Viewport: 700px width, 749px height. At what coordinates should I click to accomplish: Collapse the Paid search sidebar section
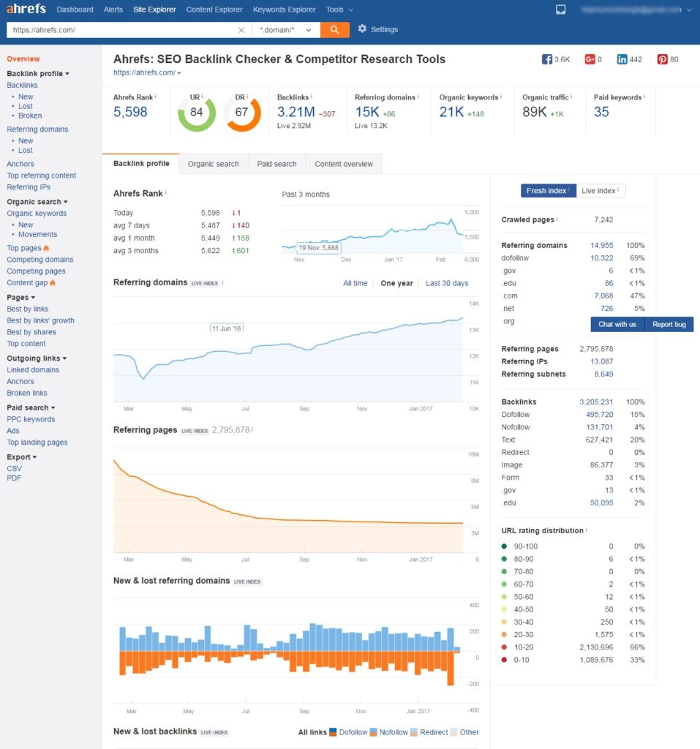[x=31, y=407]
